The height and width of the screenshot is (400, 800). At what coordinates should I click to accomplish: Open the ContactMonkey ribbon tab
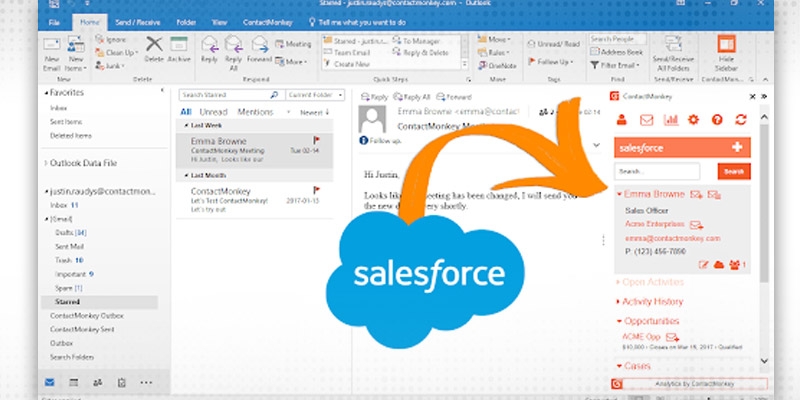[x=267, y=22]
